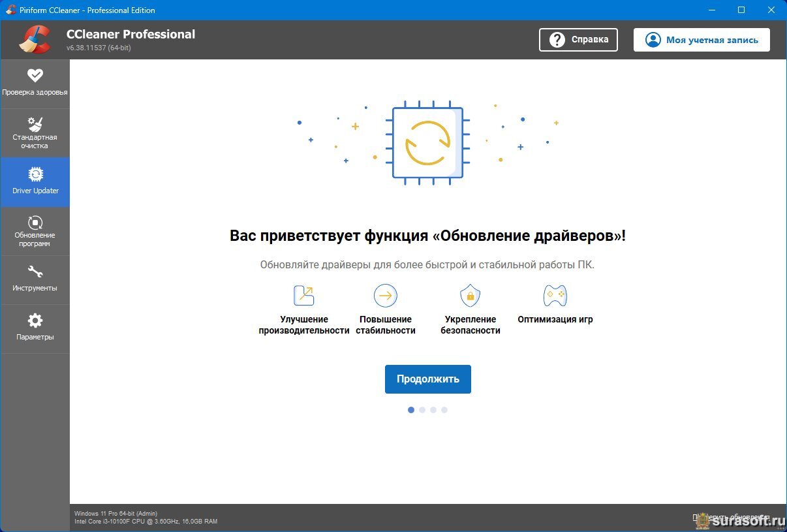Open the Software Updater sidebar icon

pyautogui.click(x=35, y=223)
